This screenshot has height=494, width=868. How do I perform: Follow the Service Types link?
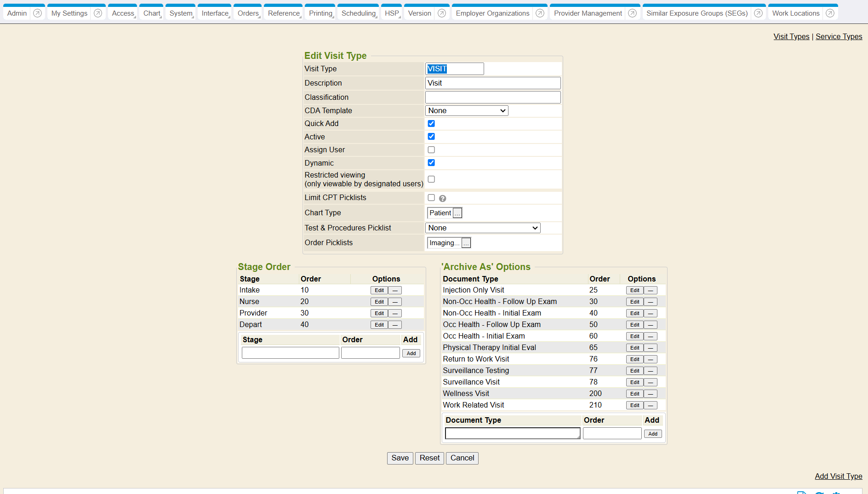[839, 37]
